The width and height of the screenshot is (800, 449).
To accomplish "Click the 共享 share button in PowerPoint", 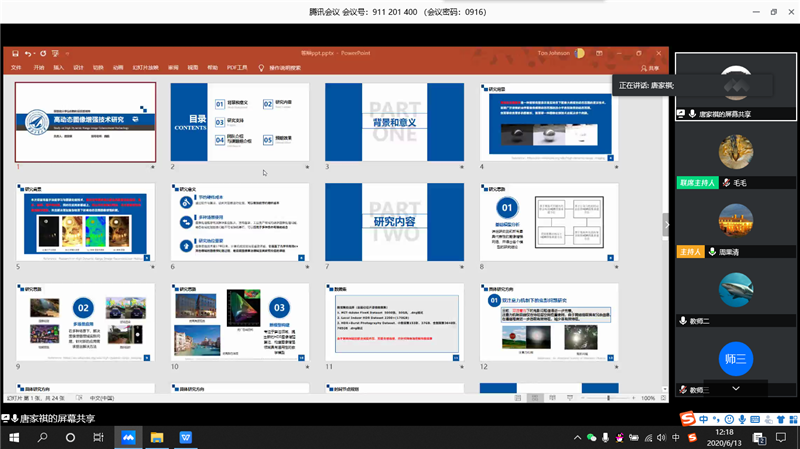I will (653, 67).
